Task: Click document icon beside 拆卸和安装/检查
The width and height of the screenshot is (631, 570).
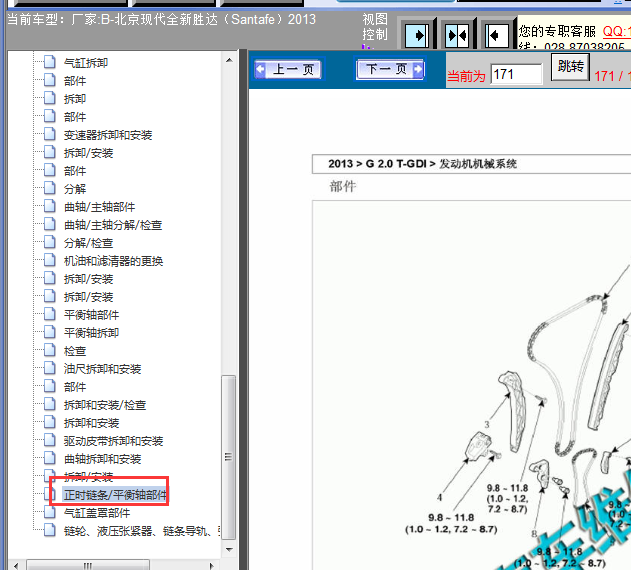Action: pyautogui.click(x=49, y=404)
